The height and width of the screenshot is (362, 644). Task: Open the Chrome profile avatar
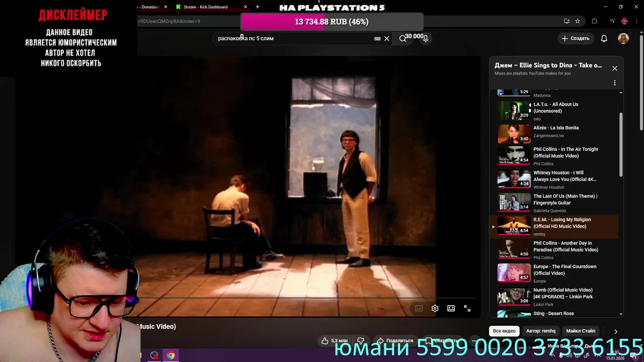click(x=624, y=21)
